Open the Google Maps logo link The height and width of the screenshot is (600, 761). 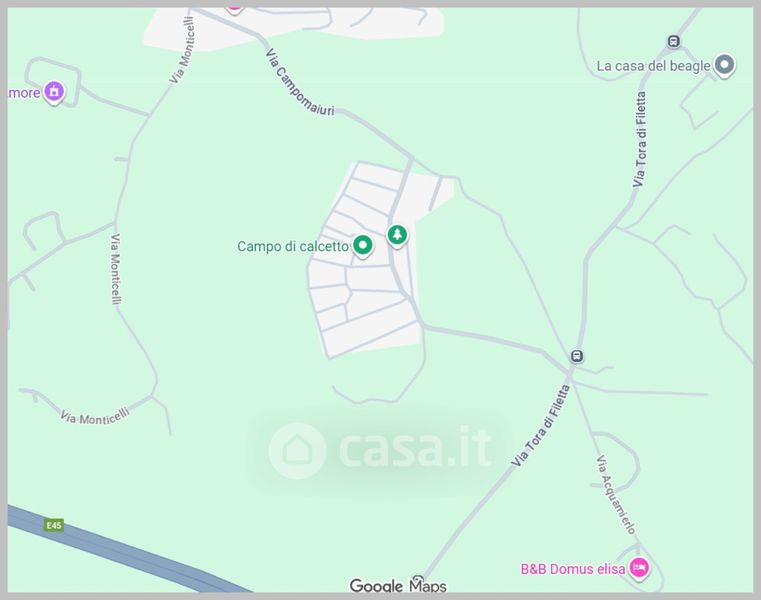[398, 585]
